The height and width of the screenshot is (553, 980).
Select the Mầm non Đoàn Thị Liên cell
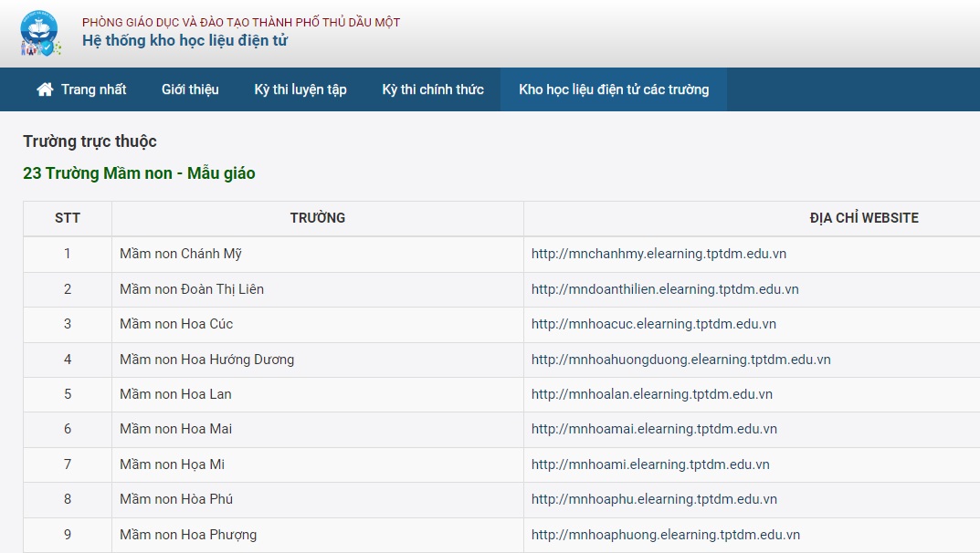318,289
